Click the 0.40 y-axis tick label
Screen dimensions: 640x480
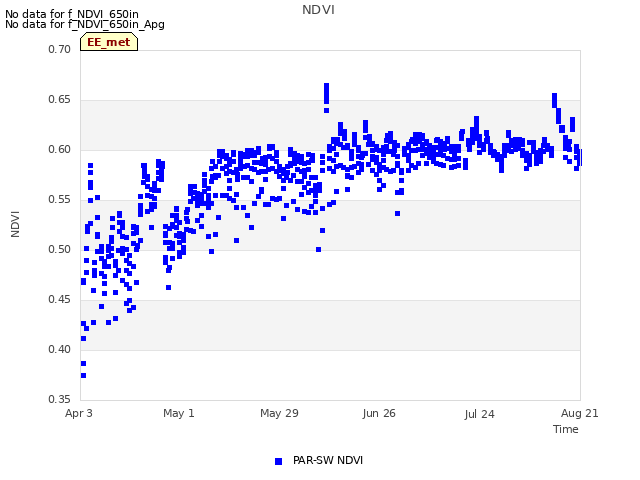[60, 349]
